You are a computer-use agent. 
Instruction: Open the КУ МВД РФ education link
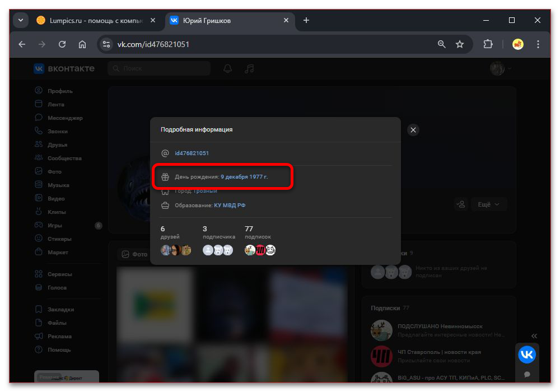pyautogui.click(x=230, y=206)
